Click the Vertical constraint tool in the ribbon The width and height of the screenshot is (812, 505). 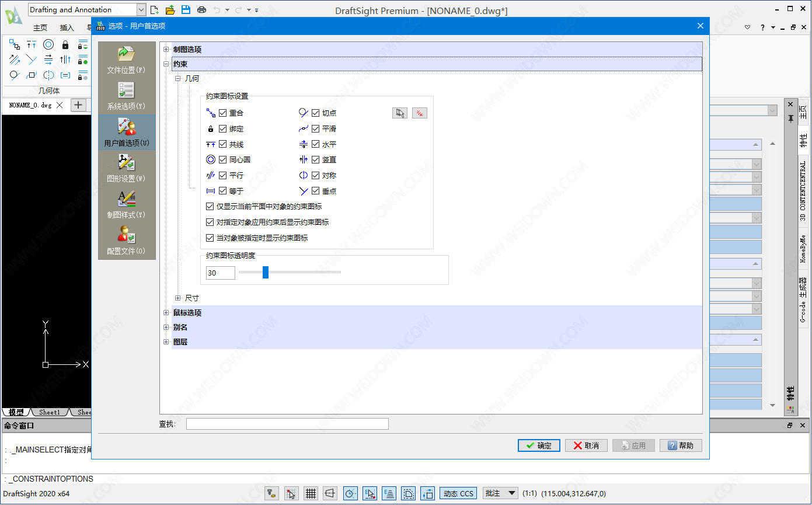point(65,60)
